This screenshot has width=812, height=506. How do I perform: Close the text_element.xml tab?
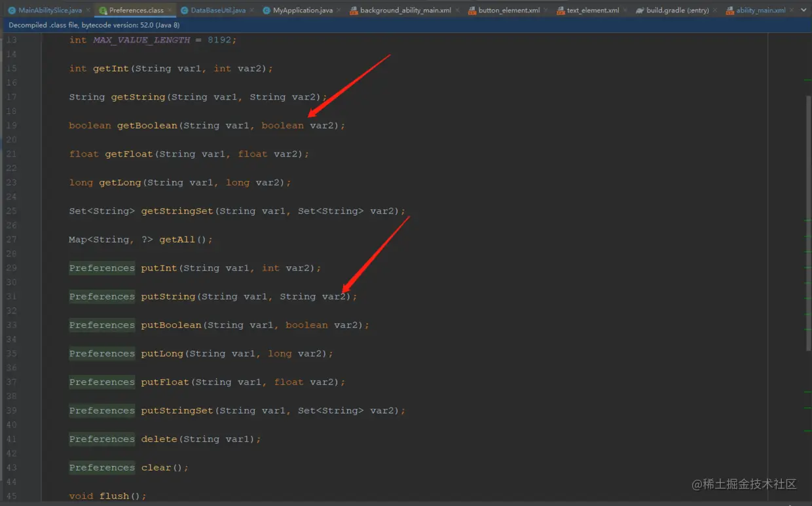[625, 10]
